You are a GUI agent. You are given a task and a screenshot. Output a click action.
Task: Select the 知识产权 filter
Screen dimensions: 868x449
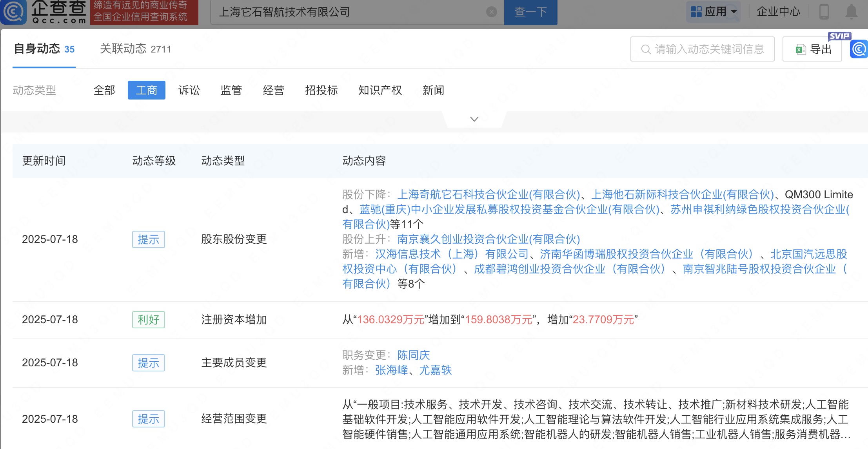[x=380, y=91]
